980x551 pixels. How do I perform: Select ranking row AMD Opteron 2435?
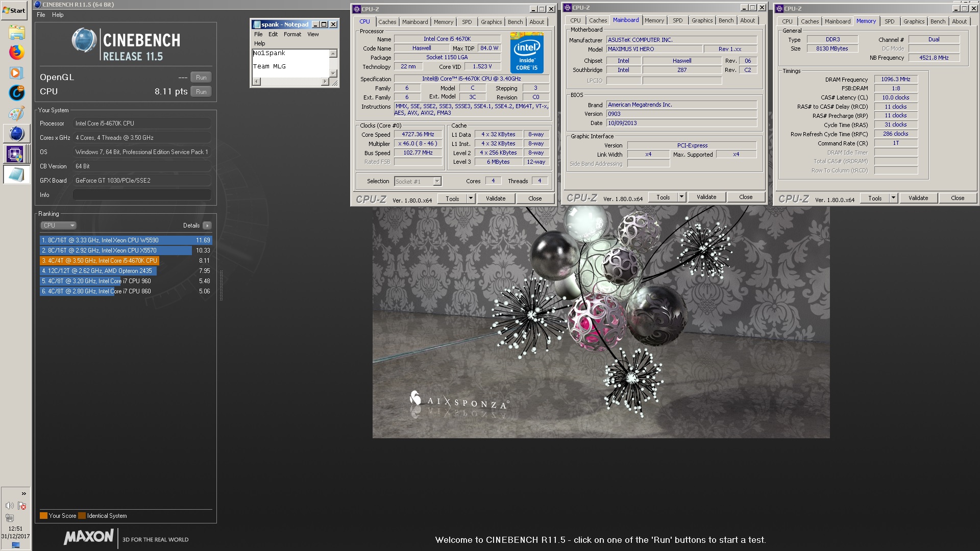tap(126, 271)
